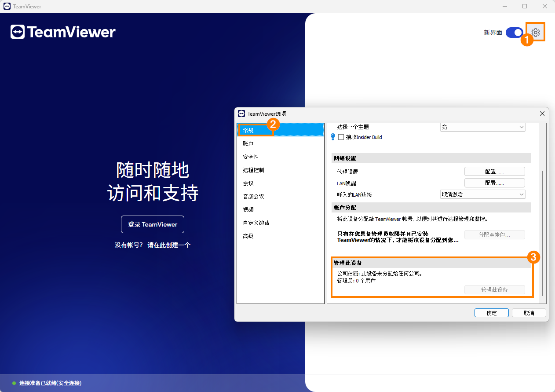Screen dimensions: 555x392
Task: Select 自定义邀请 in the sidebar
Action: 281,223
